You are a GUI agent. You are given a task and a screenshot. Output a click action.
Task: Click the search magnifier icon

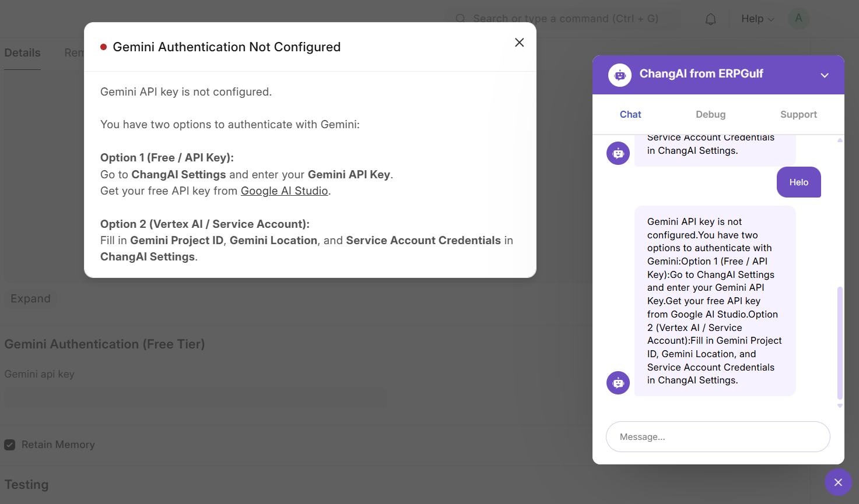[x=460, y=19]
